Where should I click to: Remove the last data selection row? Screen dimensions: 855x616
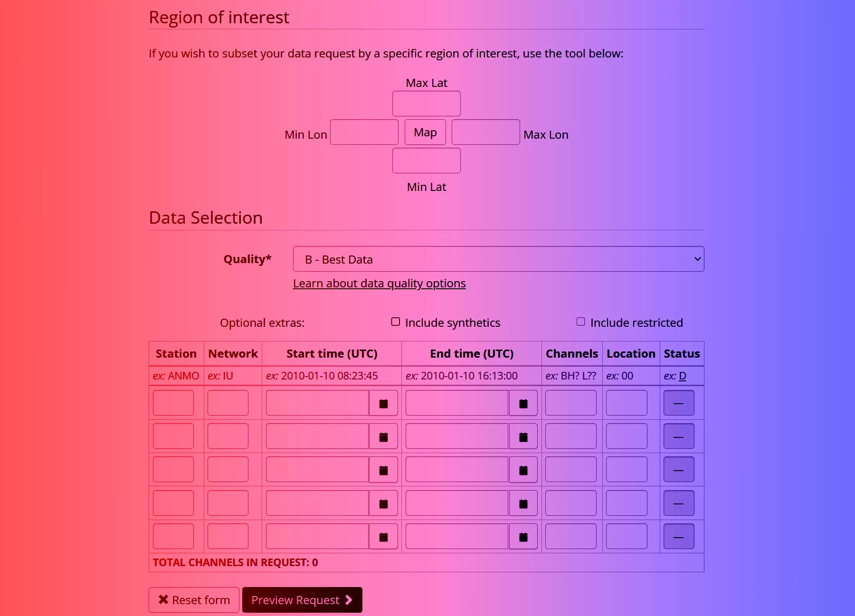tap(678, 536)
